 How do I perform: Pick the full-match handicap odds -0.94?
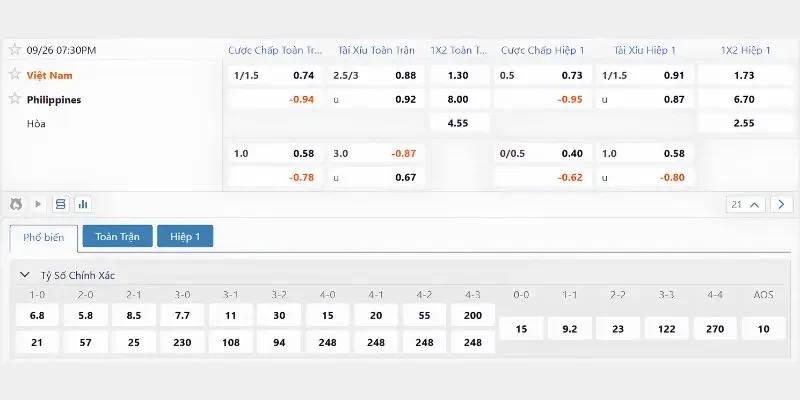coord(275,99)
